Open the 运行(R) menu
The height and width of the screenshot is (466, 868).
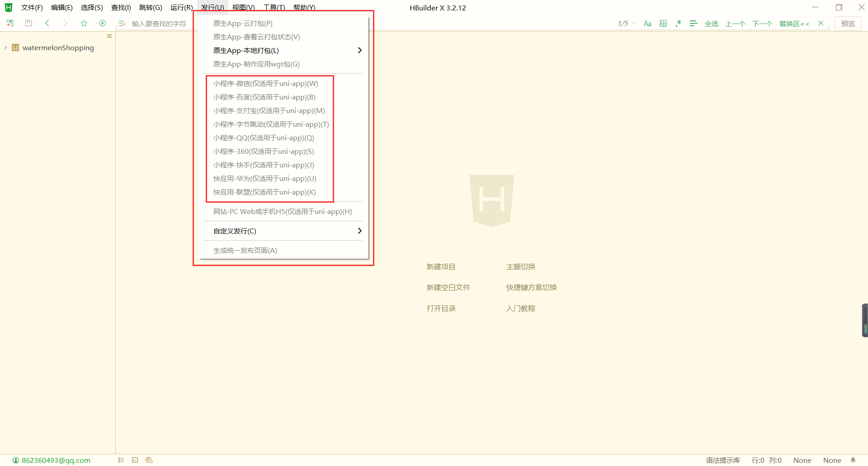[x=181, y=8]
